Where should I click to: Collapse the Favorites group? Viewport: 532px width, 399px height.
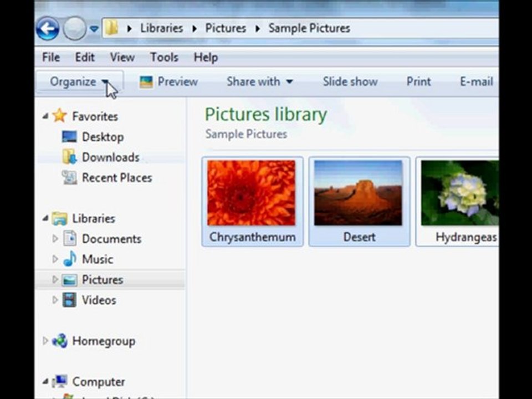pyautogui.click(x=45, y=116)
